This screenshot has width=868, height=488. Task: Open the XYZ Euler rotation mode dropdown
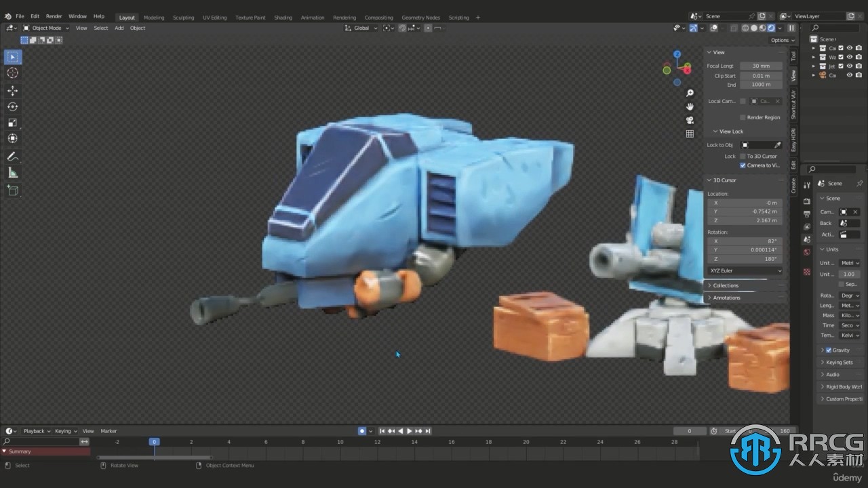pos(745,270)
